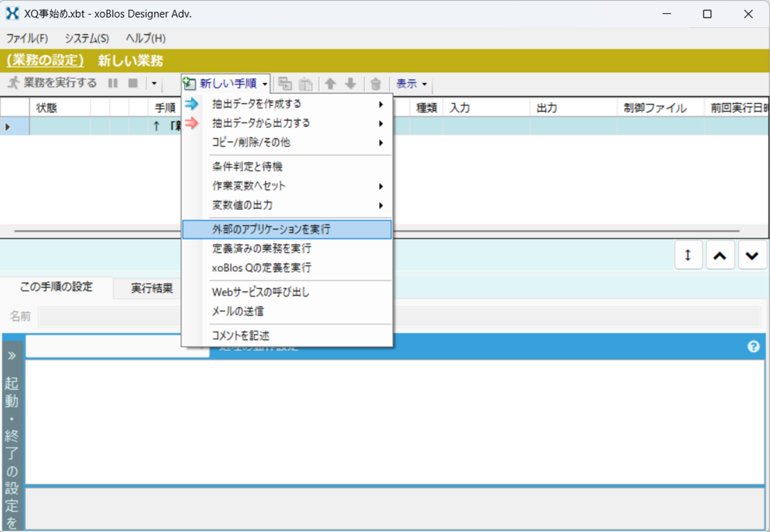The image size is (770, 532).
Task: Click the paste step toolbar icon
Action: (305, 84)
